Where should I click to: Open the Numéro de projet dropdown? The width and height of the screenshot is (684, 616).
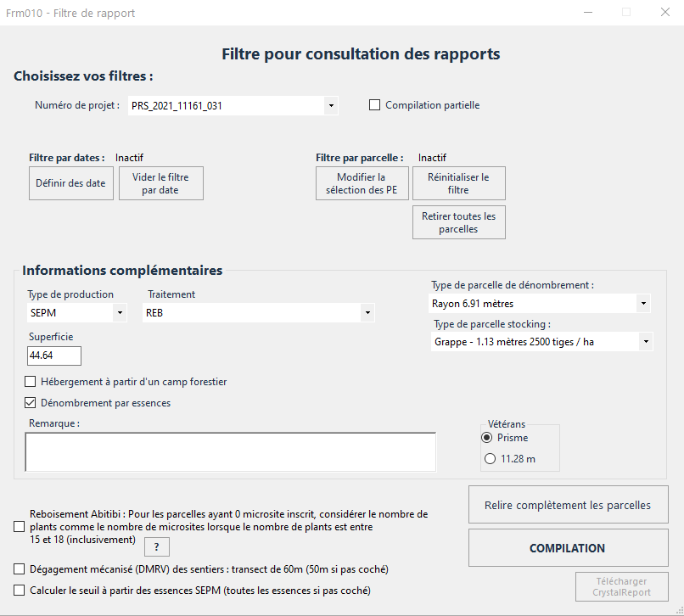330,106
